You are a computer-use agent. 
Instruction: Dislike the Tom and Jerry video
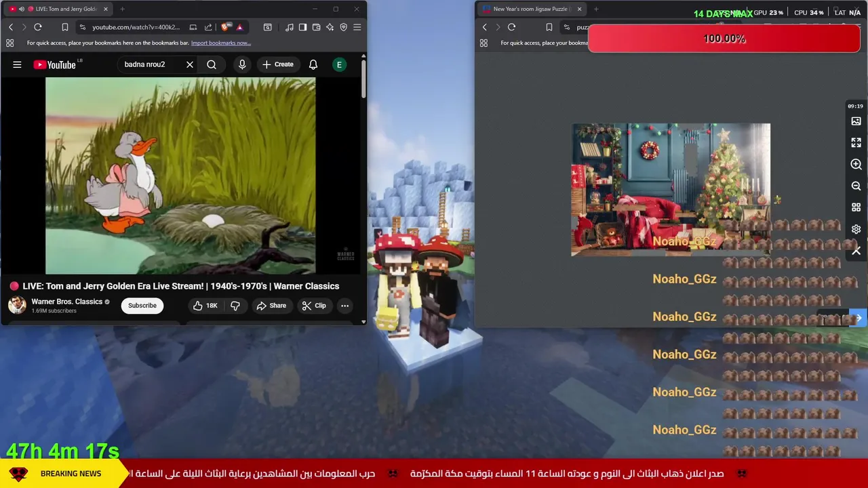point(235,306)
